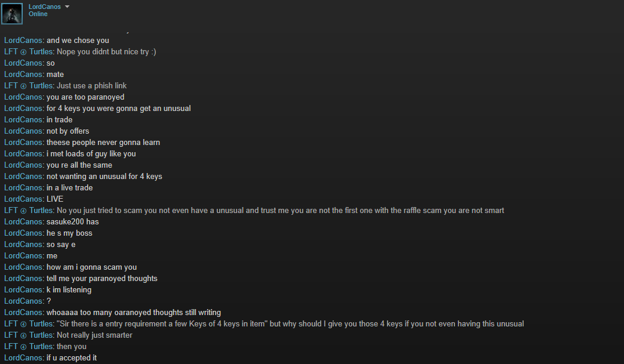
Task: Click the message "how am i gonna scam you"
Action: tap(91, 267)
